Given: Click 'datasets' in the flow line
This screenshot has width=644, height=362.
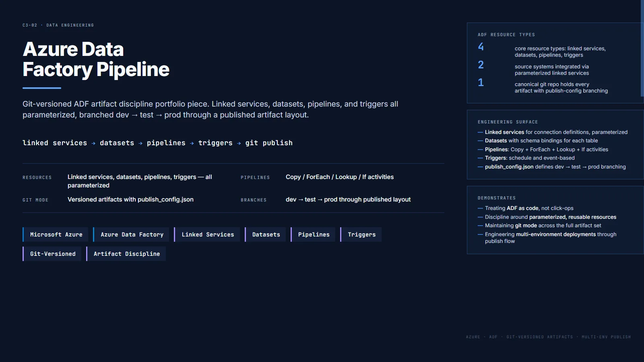Looking at the screenshot, I should (117, 143).
